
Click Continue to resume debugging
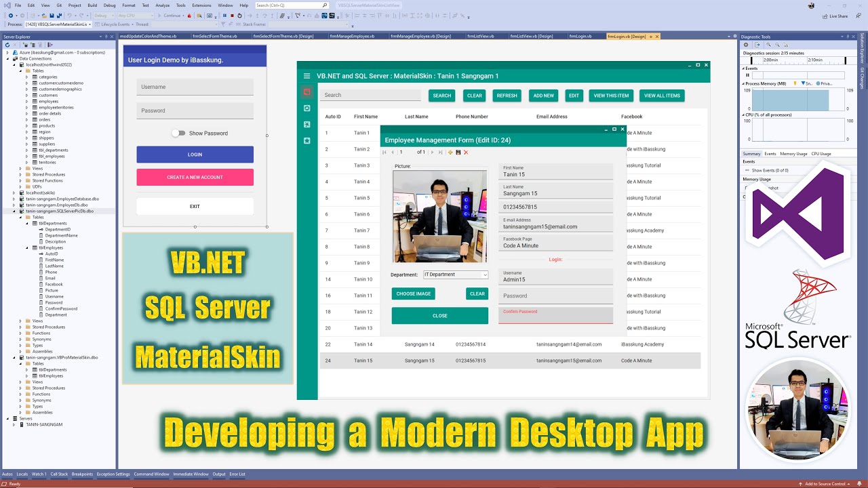172,16
